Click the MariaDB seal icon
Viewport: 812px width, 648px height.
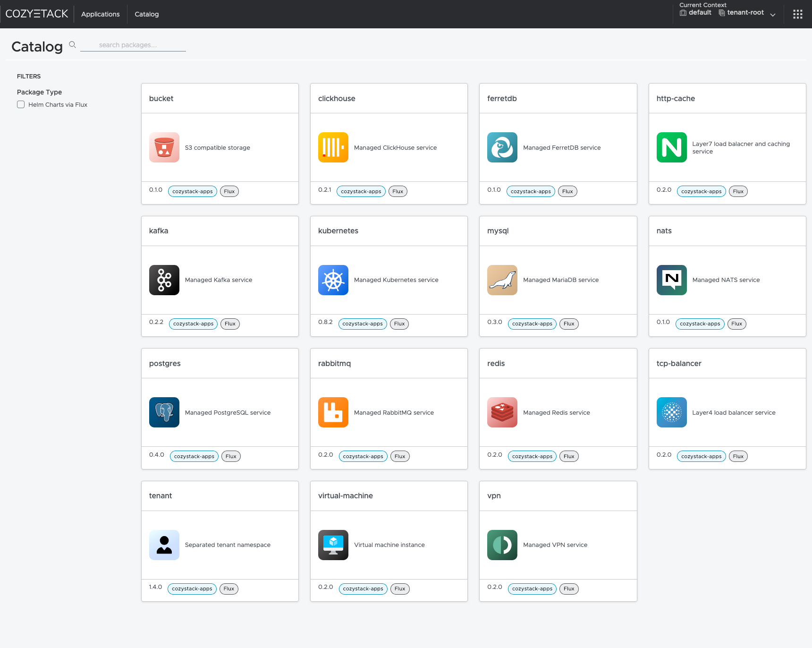[502, 280]
